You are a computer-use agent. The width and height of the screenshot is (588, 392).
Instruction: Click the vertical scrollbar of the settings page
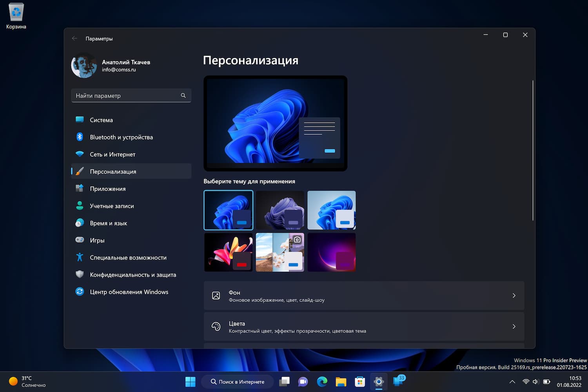[532, 149]
